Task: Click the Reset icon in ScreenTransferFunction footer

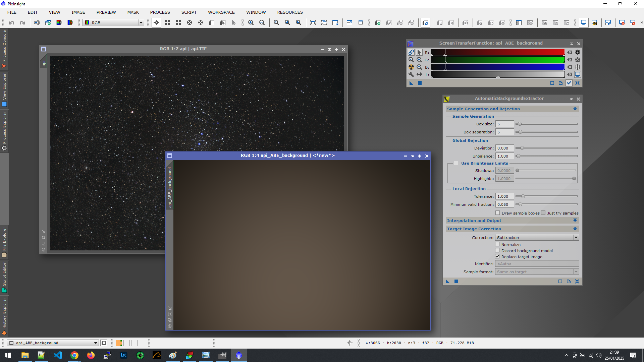Action: pos(577,83)
